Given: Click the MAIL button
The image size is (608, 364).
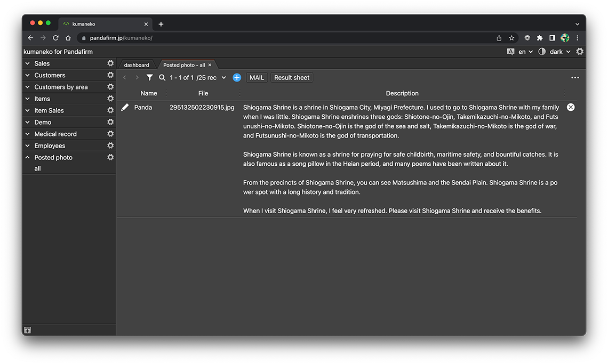Looking at the screenshot, I should click(257, 78).
